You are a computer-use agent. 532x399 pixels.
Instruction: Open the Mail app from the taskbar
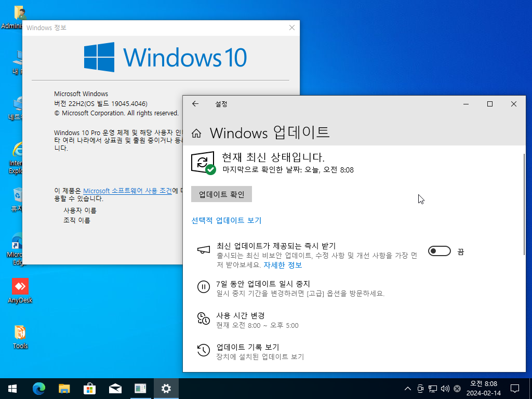point(115,389)
